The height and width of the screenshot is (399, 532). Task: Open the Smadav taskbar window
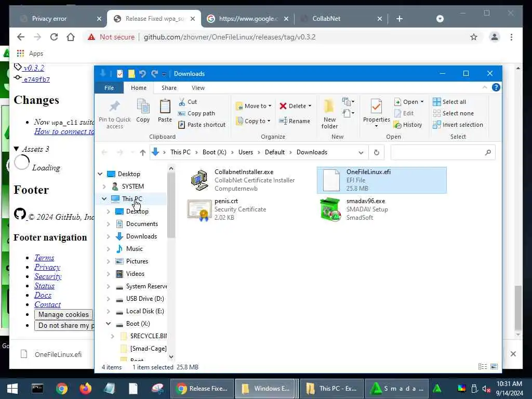pos(396,389)
